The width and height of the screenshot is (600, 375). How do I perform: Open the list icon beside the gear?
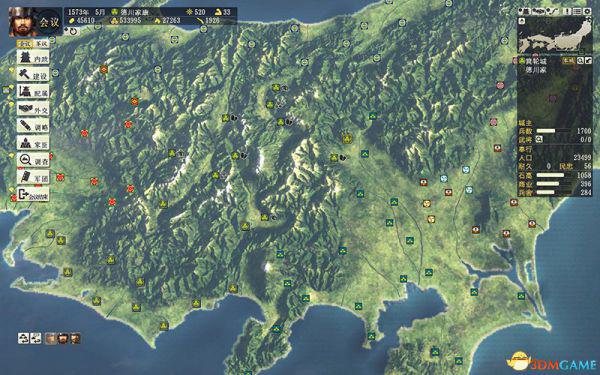pyautogui.click(x=578, y=12)
